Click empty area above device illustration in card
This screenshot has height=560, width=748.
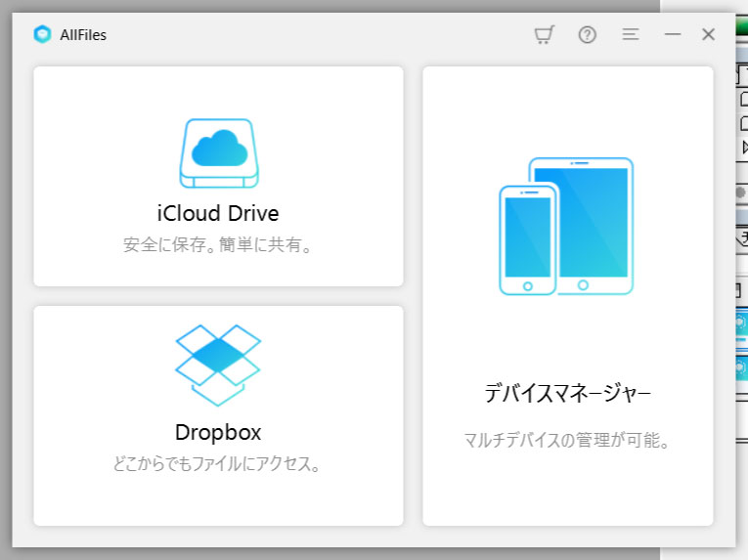point(568,108)
